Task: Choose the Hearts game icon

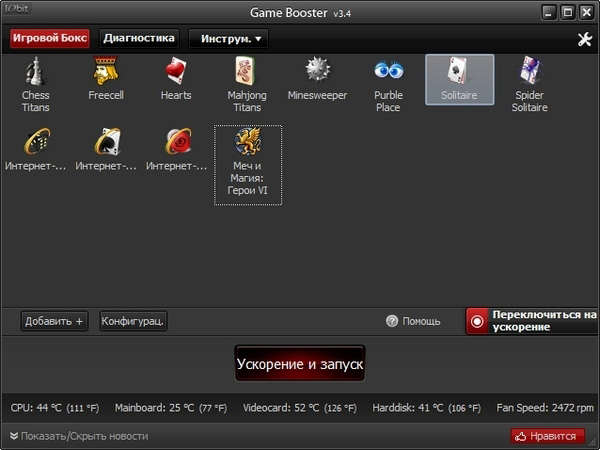Action: (176, 71)
